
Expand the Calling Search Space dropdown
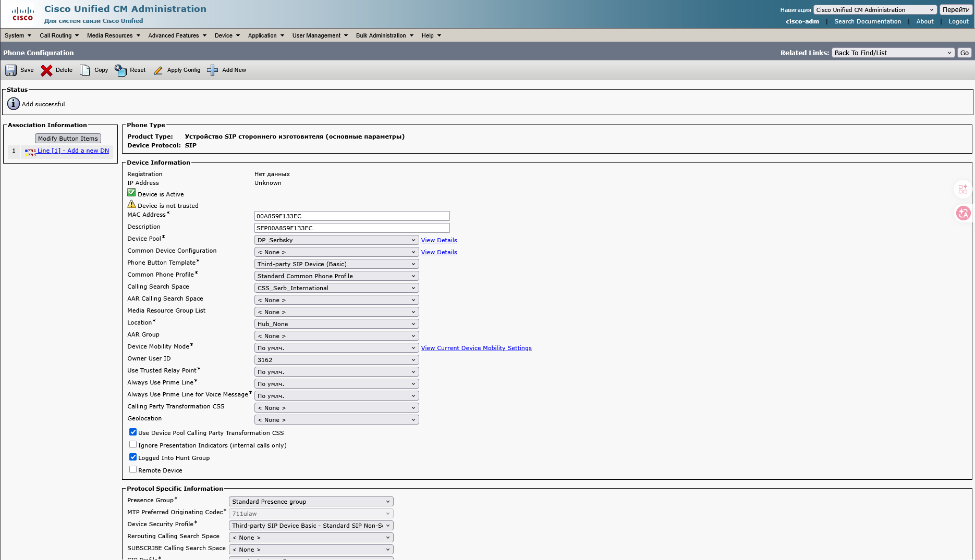336,288
